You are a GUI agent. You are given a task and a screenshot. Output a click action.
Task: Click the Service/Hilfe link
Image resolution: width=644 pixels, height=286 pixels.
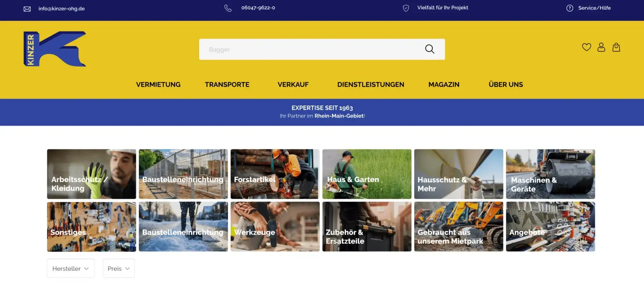click(594, 8)
